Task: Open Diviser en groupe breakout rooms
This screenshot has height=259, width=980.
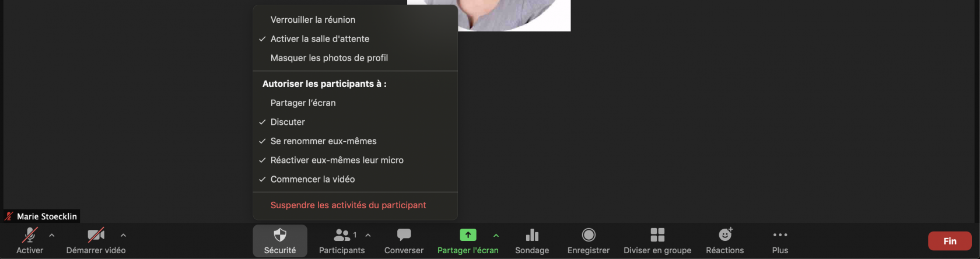Action: [x=657, y=235]
